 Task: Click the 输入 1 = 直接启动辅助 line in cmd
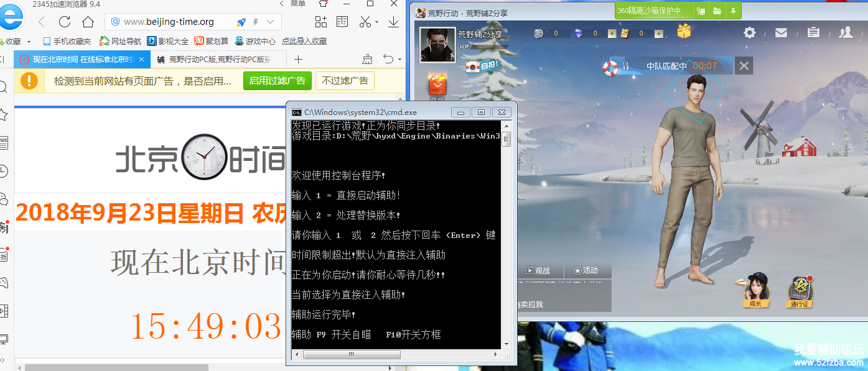pos(346,196)
